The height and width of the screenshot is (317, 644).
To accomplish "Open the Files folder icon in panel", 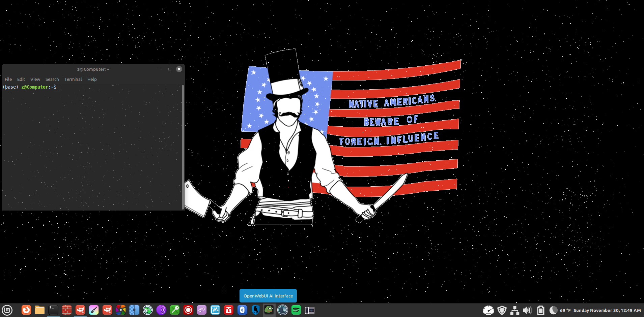I will point(40,310).
